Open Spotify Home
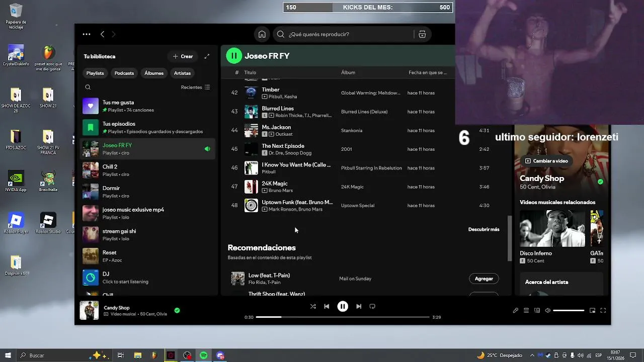644x362 pixels. click(x=262, y=34)
